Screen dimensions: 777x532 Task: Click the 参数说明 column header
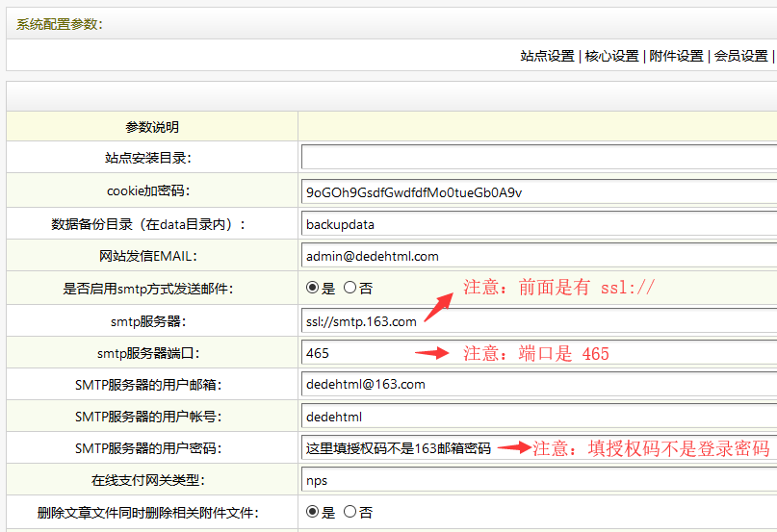pos(152,127)
